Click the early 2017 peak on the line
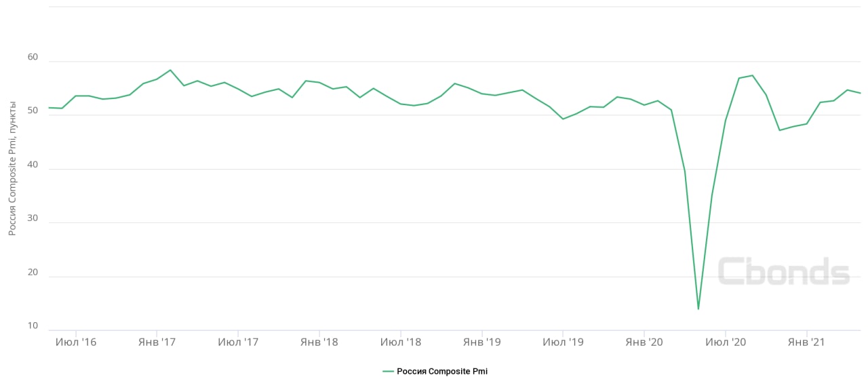Viewport: 868px width, 392px height. coord(170,70)
